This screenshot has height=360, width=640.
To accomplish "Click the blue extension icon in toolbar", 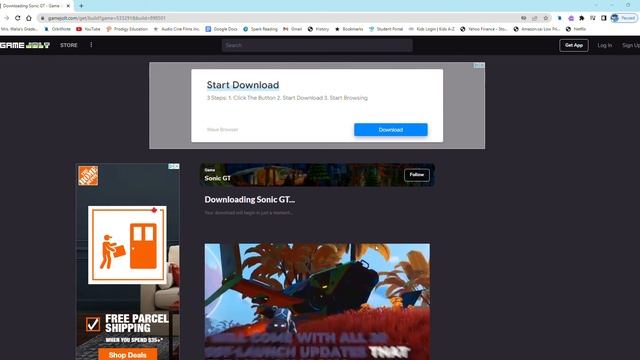I will 560,18.
